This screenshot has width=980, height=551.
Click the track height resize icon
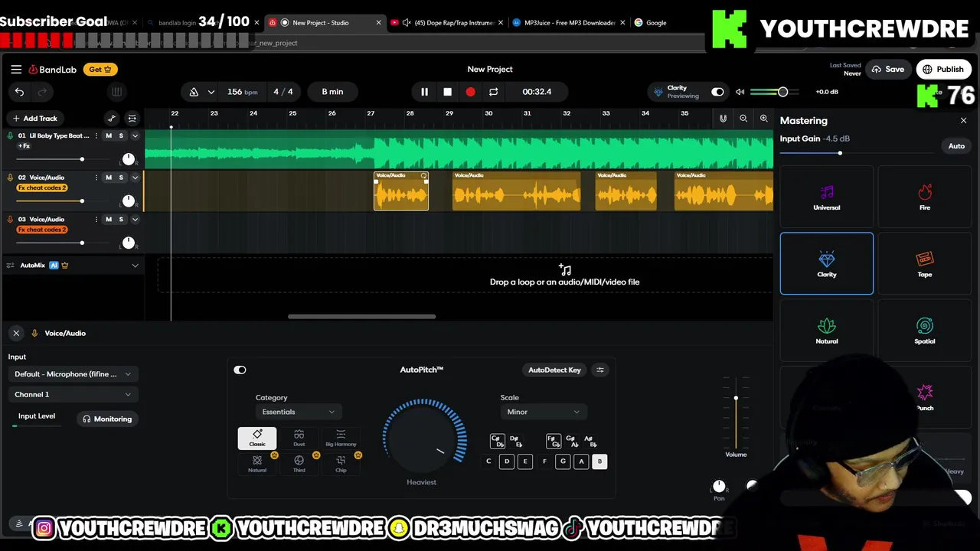pos(132,118)
